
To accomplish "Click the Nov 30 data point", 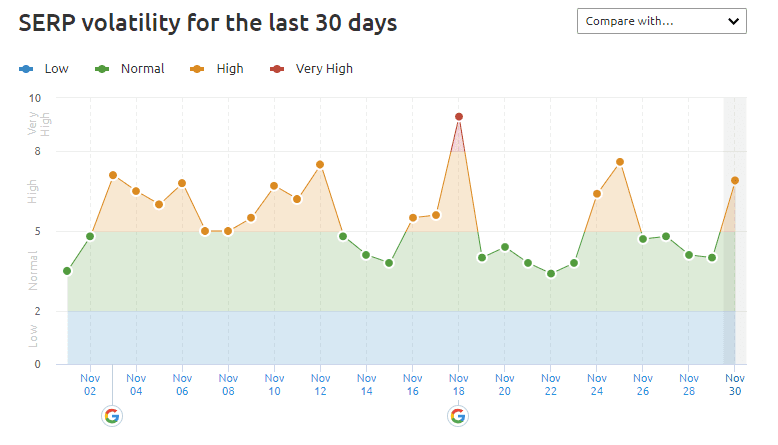I will click(x=735, y=181).
